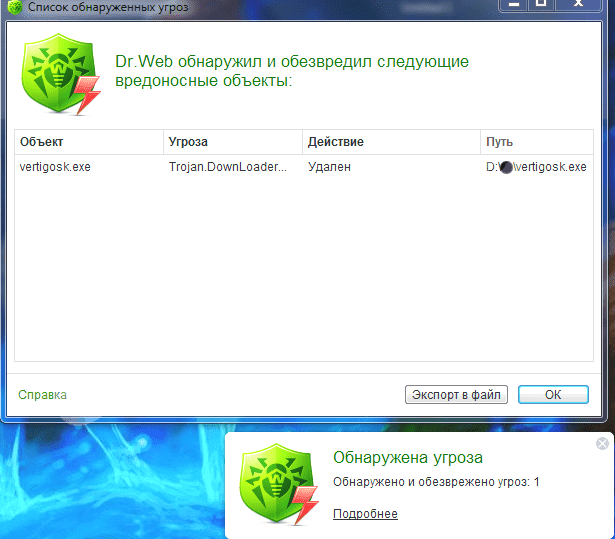Sort by the Объект column header
The width and height of the screenshot is (615, 539).
coord(89,142)
